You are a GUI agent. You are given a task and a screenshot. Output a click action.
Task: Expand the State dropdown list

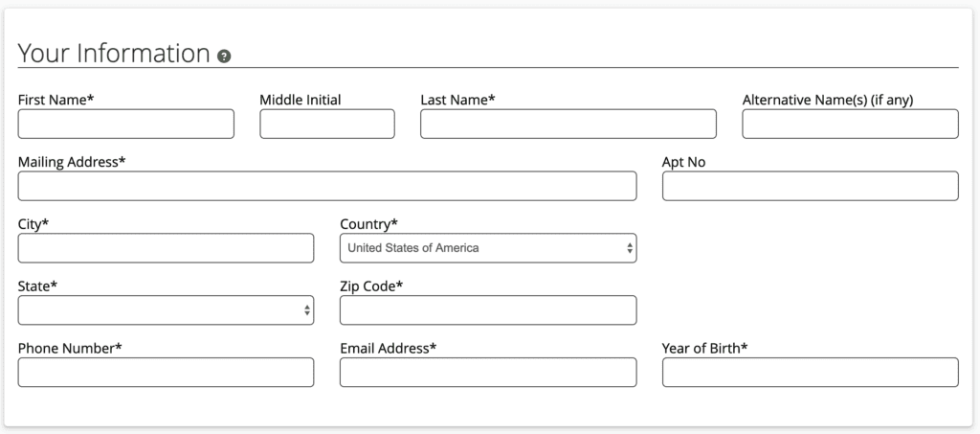[x=166, y=310]
